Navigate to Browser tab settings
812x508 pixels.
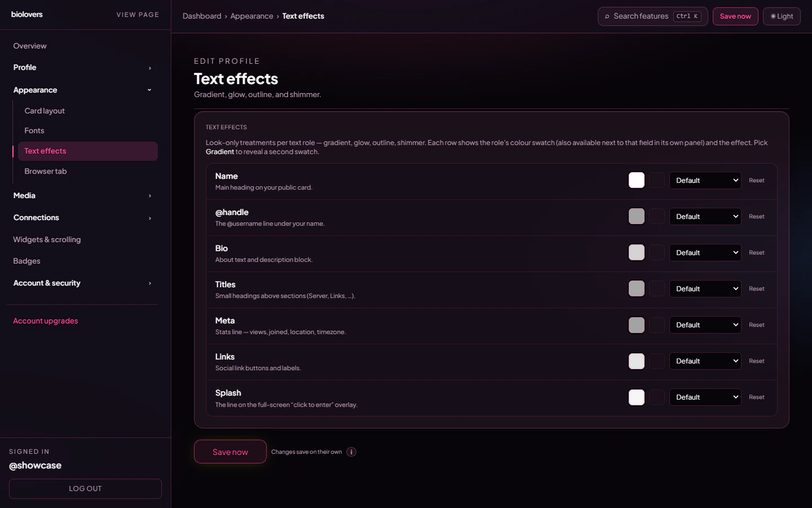click(46, 171)
